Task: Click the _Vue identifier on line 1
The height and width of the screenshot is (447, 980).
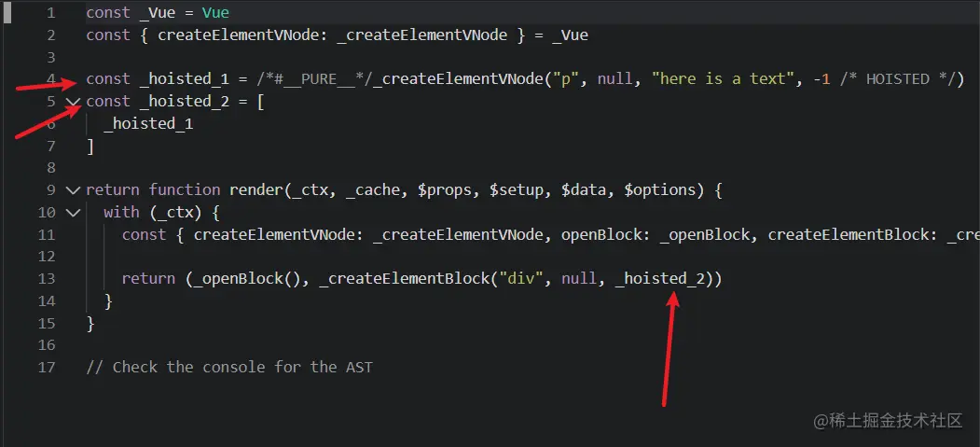Action: [158, 12]
